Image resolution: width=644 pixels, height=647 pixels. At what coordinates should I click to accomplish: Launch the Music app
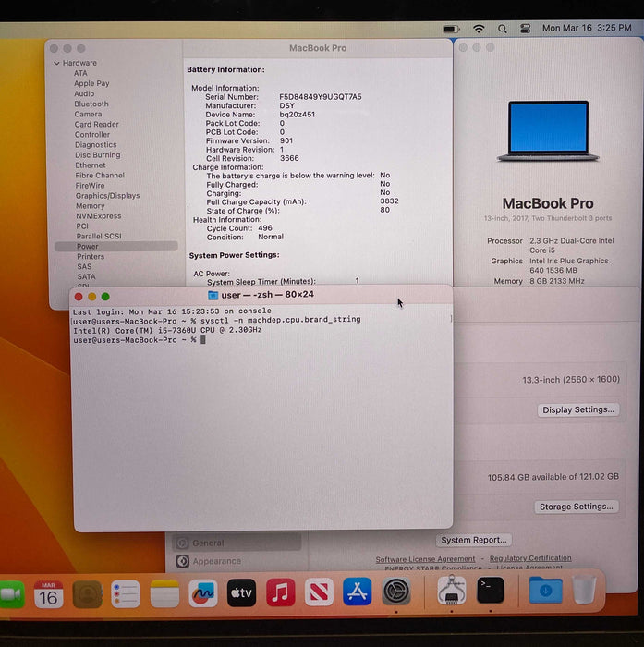[280, 592]
